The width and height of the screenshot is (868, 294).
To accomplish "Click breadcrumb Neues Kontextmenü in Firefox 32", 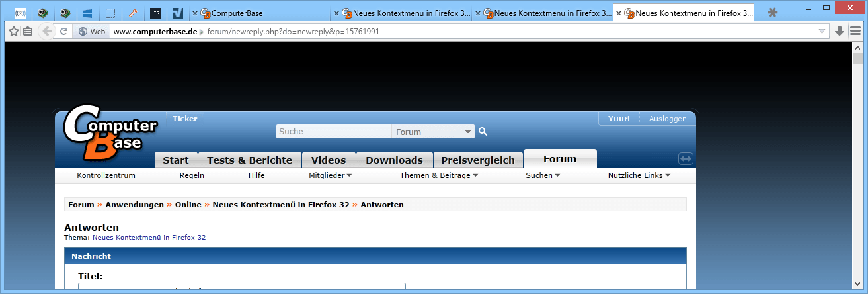I will (x=281, y=205).
